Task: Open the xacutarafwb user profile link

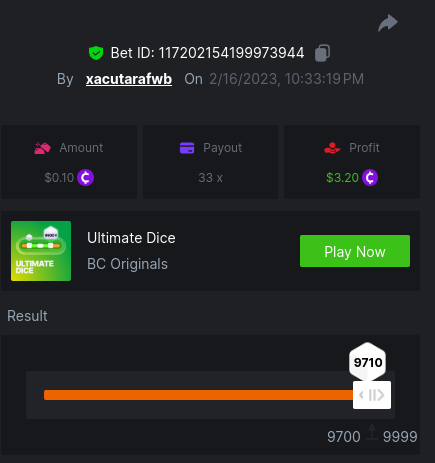Action: coord(129,79)
